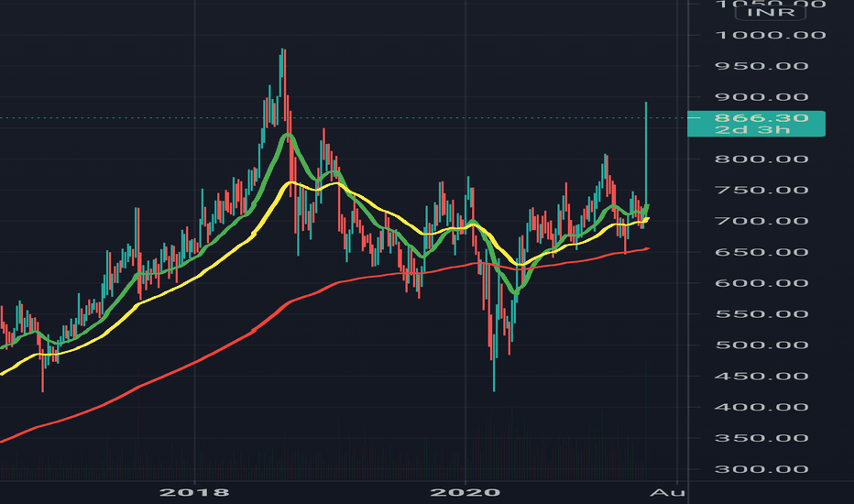Click the INR currency button
This screenshot has height=504, width=854.
(x=770, y=12)
